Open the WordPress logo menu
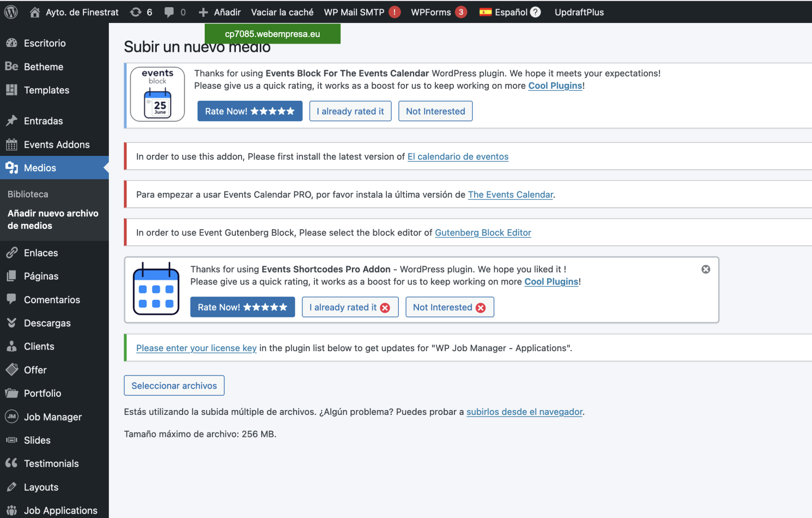 [x=11, y=12]
